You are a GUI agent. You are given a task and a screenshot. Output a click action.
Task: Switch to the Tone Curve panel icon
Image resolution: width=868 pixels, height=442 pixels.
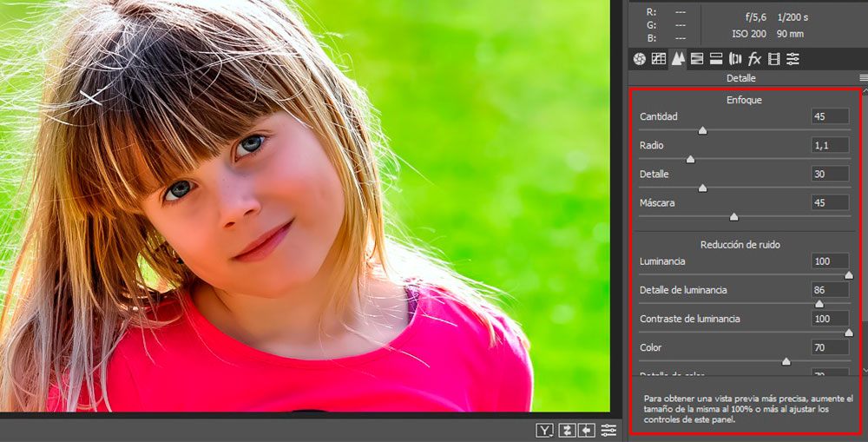[659, 59]
